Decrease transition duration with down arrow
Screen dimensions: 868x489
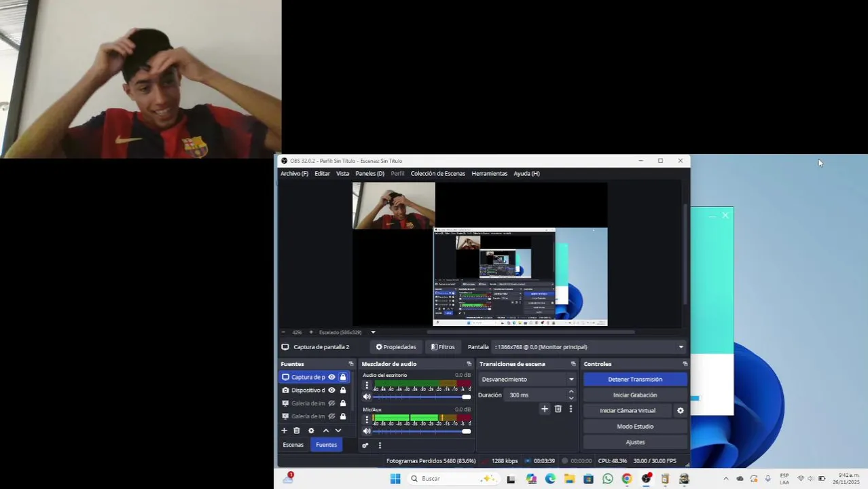coord(571,398)
